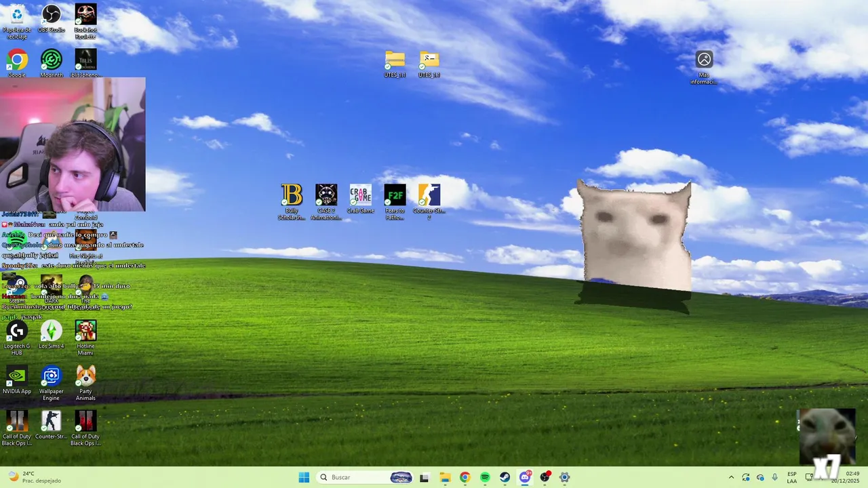Open the Party Animals corgi icon
This screenshot has height=488, width=868.
(x=85, y=383)
